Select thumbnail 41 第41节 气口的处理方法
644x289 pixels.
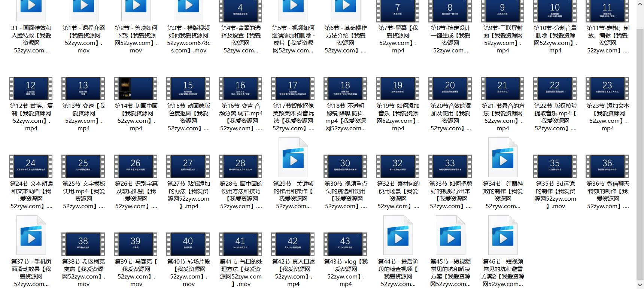tap(240, 244)
